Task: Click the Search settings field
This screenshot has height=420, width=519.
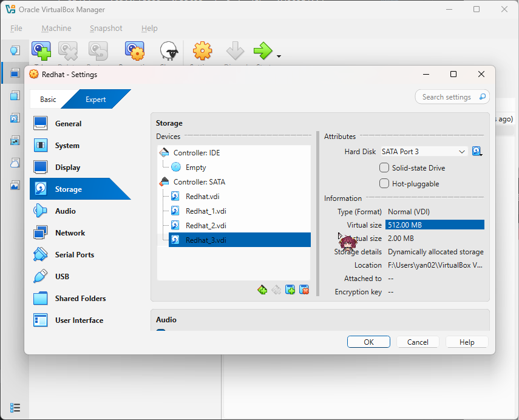Action: 448,97
